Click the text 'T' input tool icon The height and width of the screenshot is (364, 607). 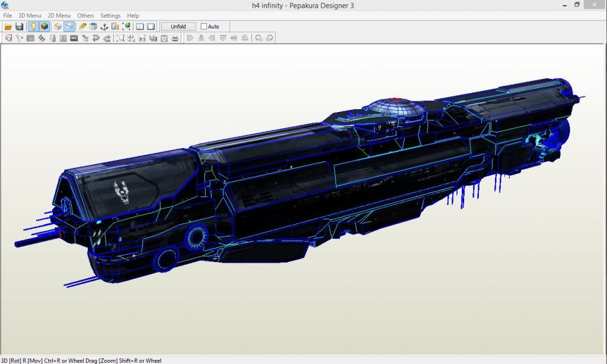coord(63,38)
